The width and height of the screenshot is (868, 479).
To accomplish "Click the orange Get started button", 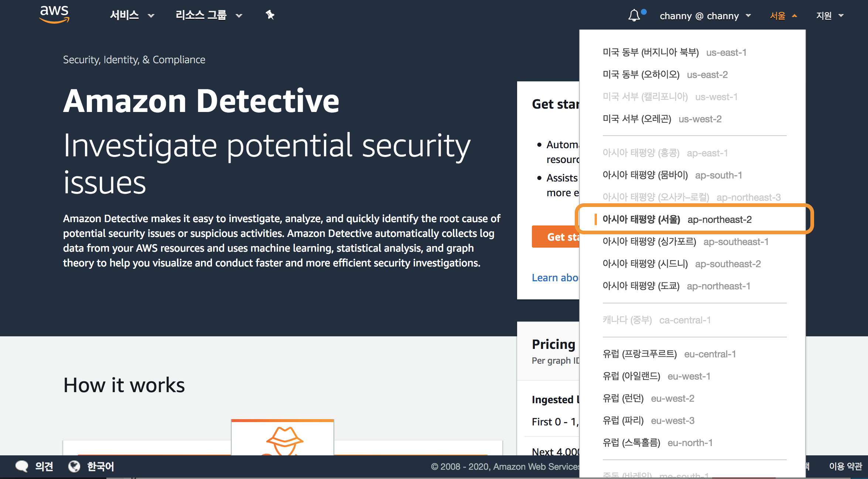I will 556,237.
